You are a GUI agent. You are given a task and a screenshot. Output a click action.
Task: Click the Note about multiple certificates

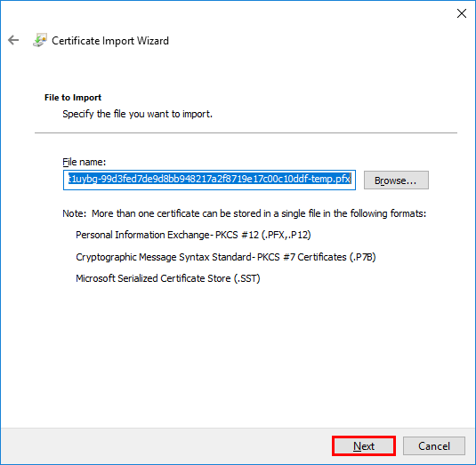244,213
